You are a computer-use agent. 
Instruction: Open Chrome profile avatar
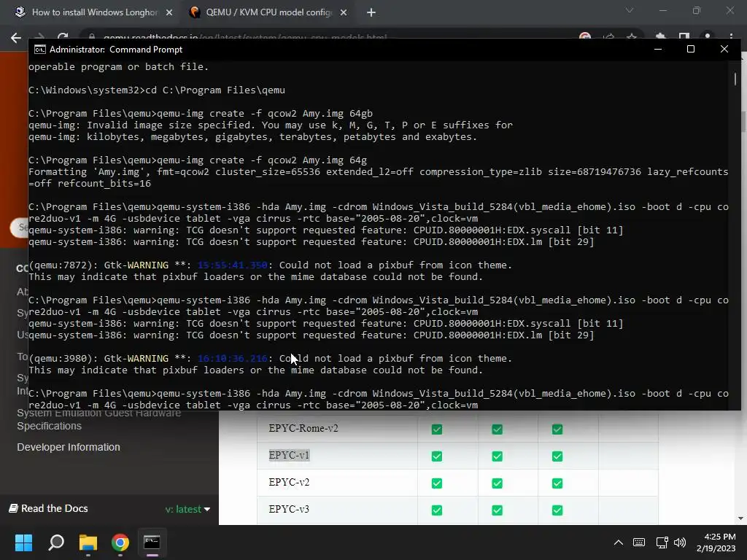[708, 36]
